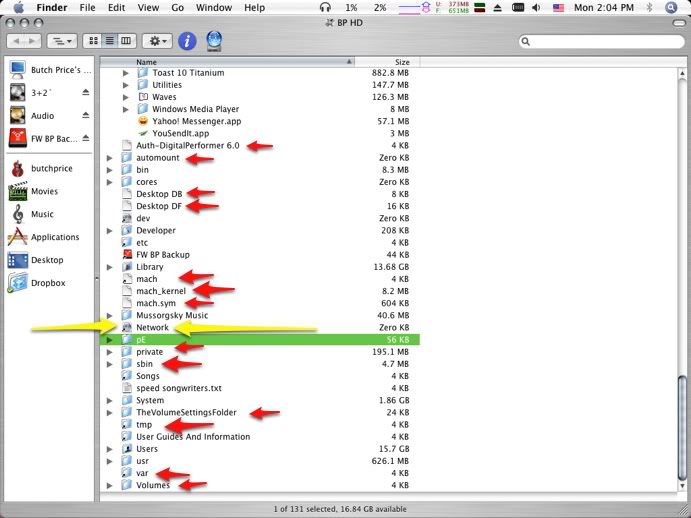The width and height of the screenshot is (691, 518).
Task: Open the View menu
Action: (148, 7)
